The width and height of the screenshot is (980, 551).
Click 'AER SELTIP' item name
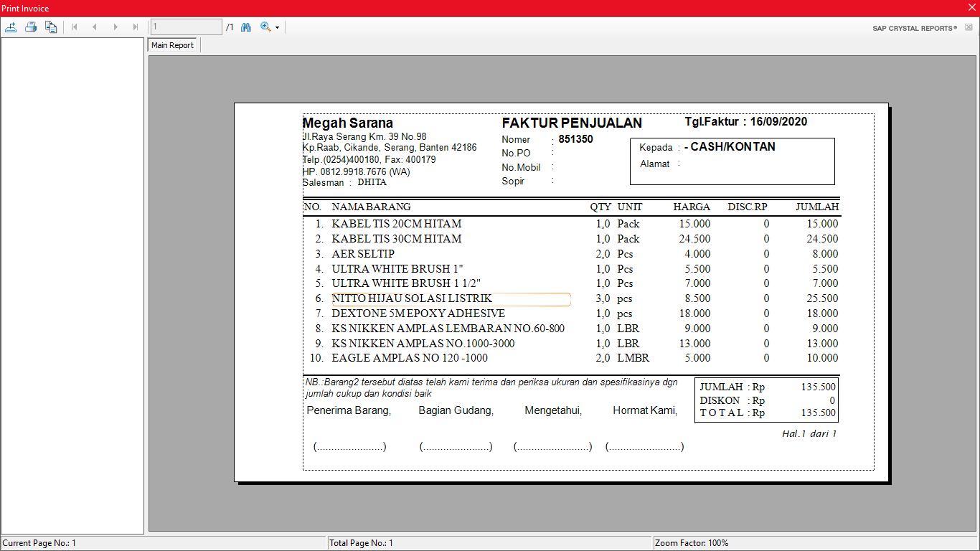tap(363, 254)
